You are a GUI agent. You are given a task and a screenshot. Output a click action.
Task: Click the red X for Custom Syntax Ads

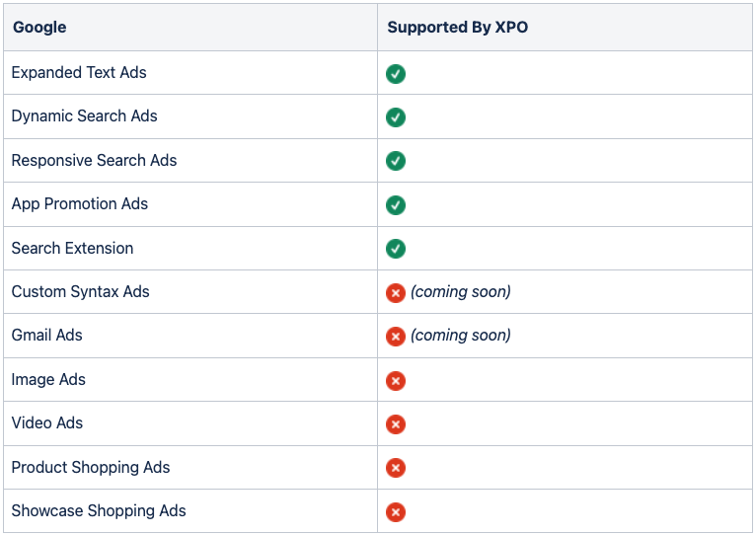396,293
